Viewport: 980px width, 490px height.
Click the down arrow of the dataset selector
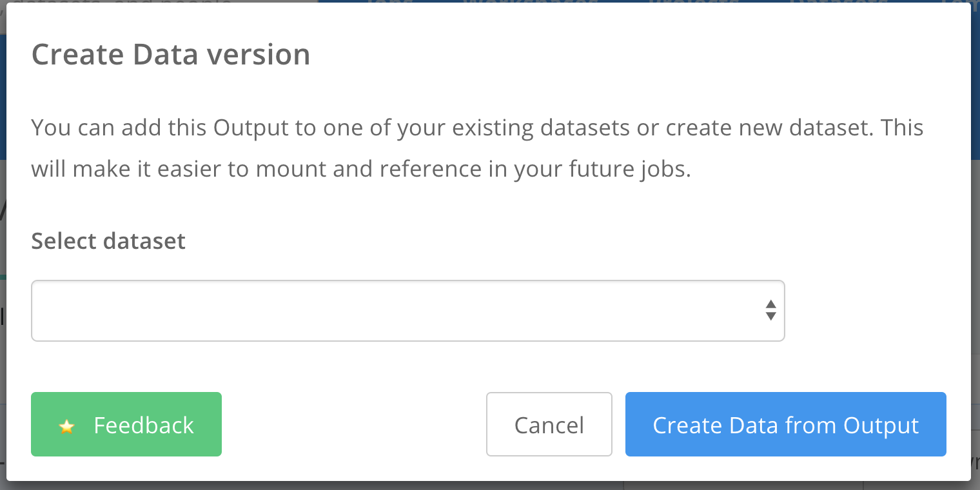(x=770, y=317)
